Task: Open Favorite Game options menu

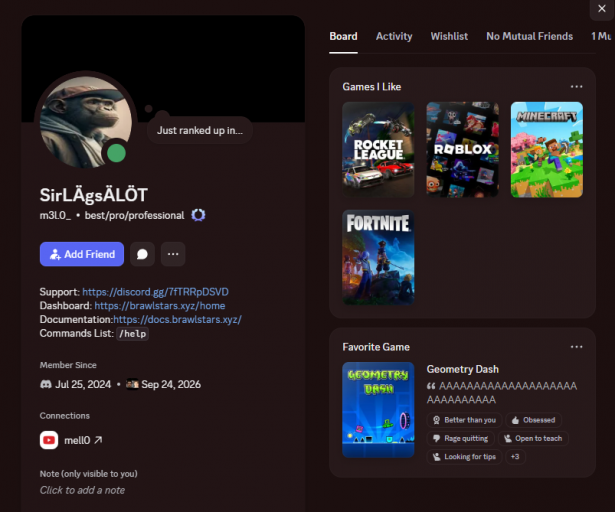Action: (576, 347)
